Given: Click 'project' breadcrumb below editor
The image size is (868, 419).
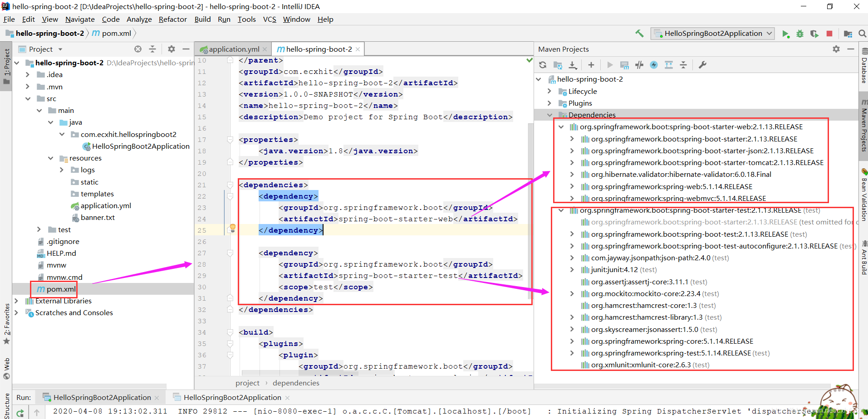Looking at the screenshot, I should (x=247, y=383).
